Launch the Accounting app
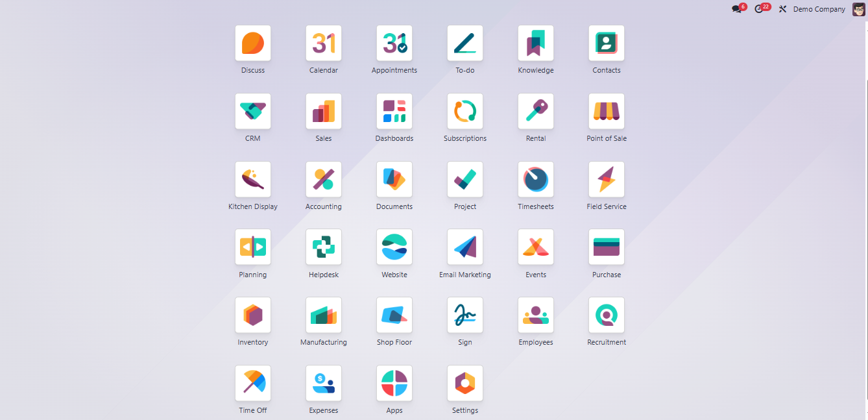 click(323, 179)
